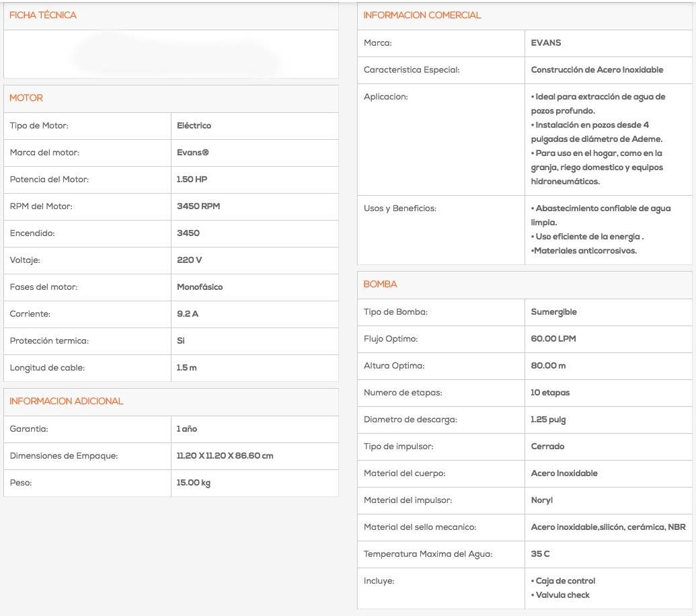Select the '220 V' voltage value
The height and width of the screenshot is (616, 696).
[x=189, y=260]
